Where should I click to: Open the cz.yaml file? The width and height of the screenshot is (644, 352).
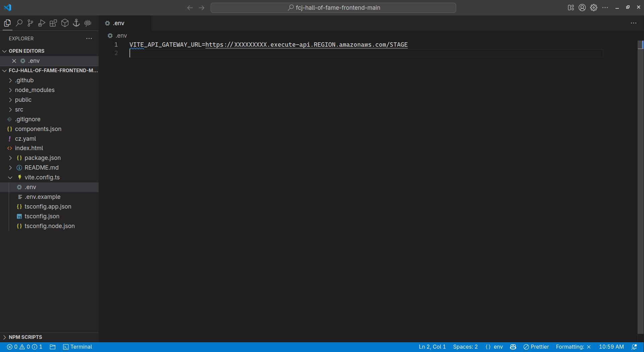pos(49,139)
